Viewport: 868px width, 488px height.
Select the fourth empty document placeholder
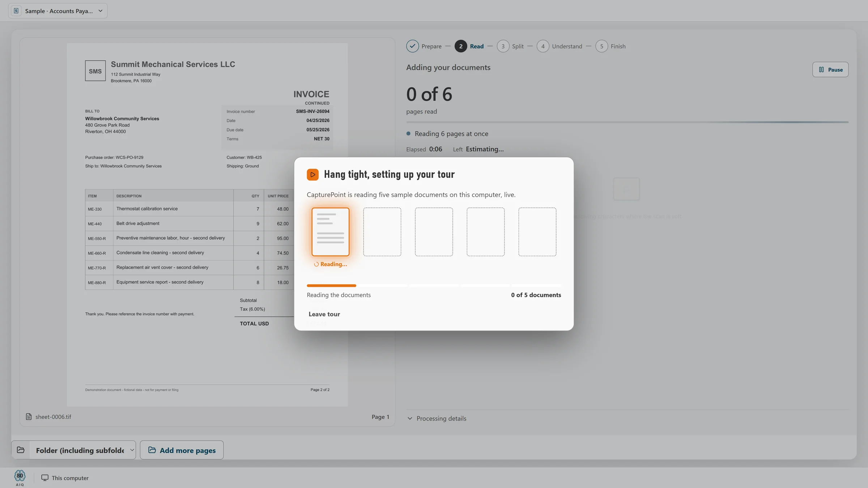pos(486,232)
